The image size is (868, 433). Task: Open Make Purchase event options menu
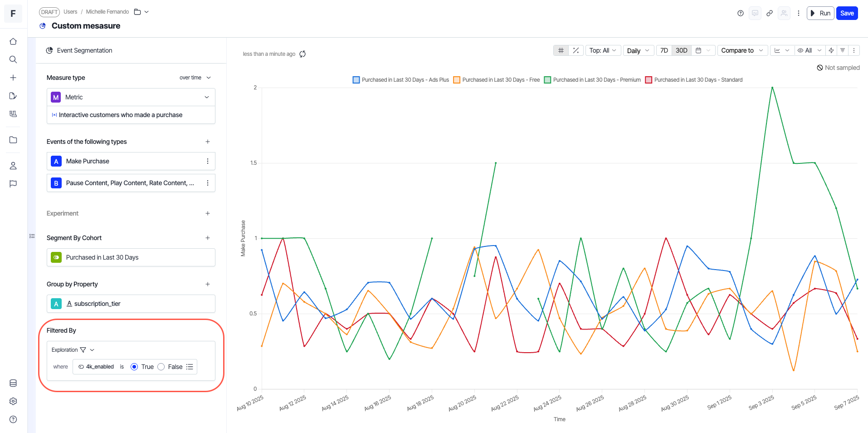click(x=208, y=161)
